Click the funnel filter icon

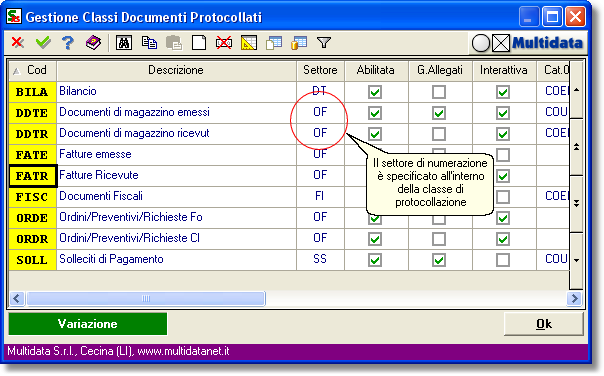point(324,43)
